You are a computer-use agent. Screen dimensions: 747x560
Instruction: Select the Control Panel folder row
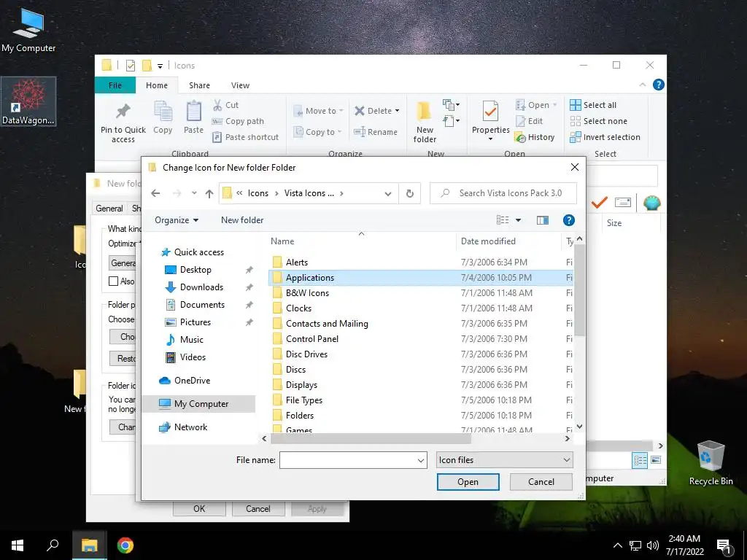(x=421, y=338)
